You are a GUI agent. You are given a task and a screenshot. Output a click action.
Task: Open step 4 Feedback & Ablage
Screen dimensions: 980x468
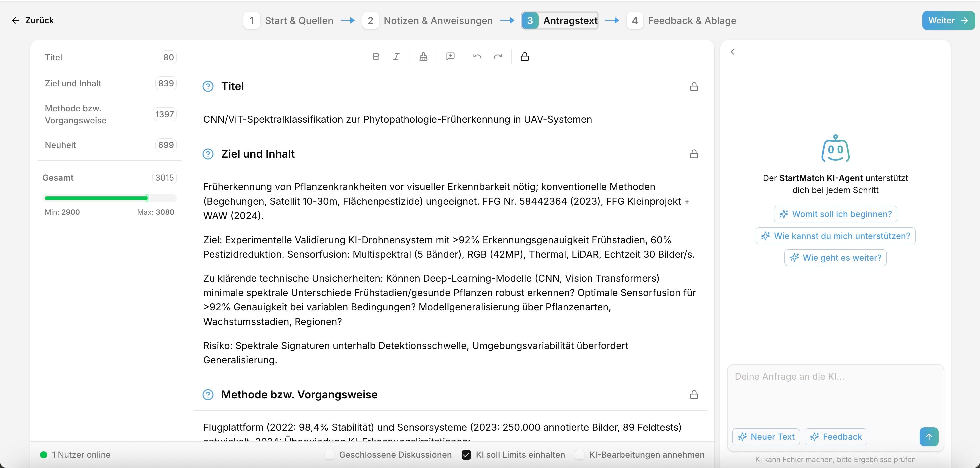(682, 21)
